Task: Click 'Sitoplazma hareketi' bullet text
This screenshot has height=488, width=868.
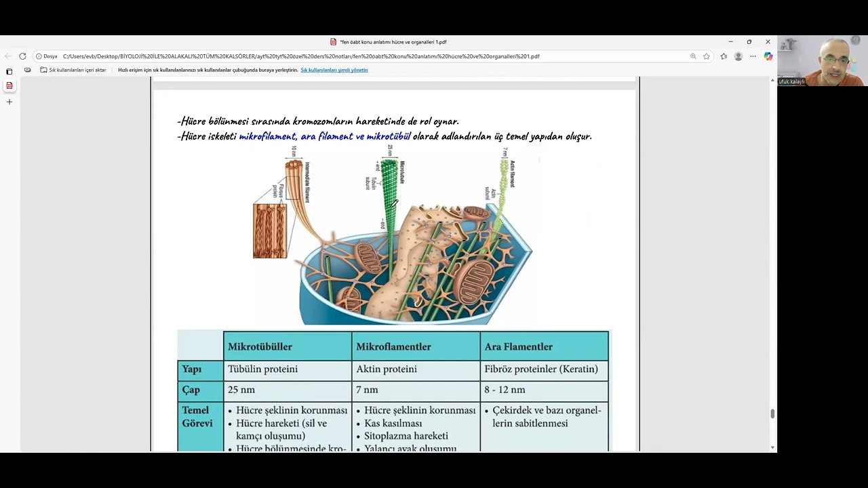Action: (406, 436)
